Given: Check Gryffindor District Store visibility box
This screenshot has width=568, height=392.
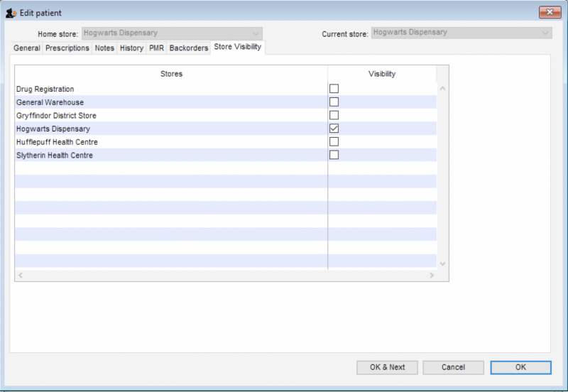Looking at the screenshot, I should (334, 115).
